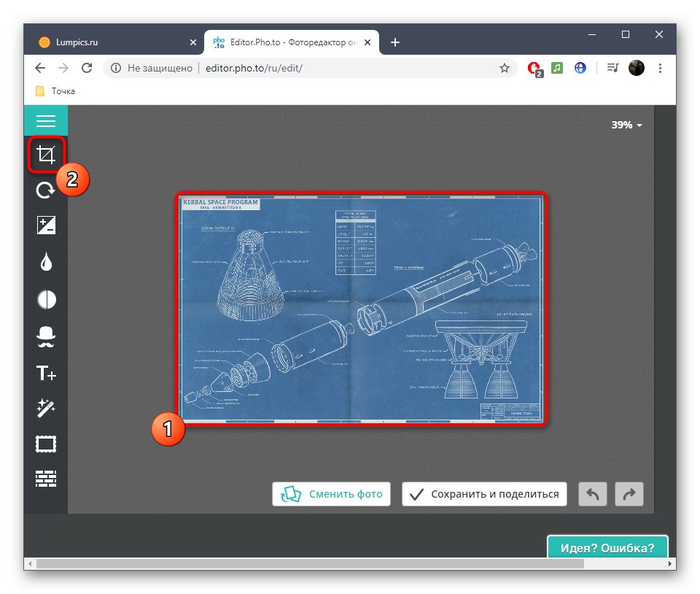
Task: Open the magic wand retouch tool
Action: tap(46, 408)
